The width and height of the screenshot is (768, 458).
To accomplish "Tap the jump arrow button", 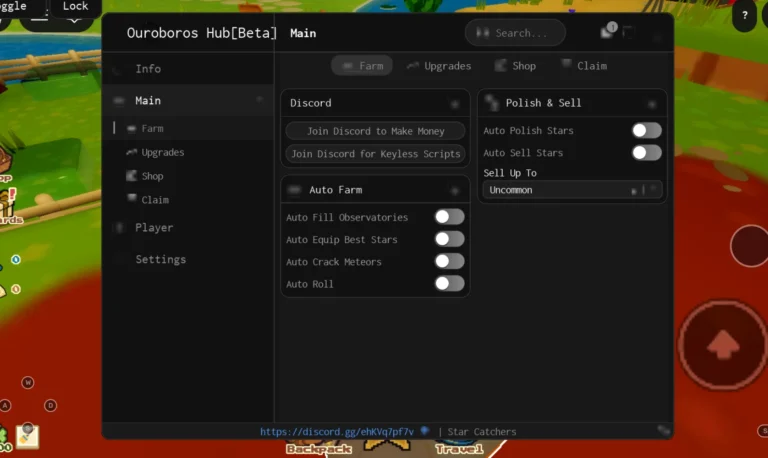I will [723, 345].
